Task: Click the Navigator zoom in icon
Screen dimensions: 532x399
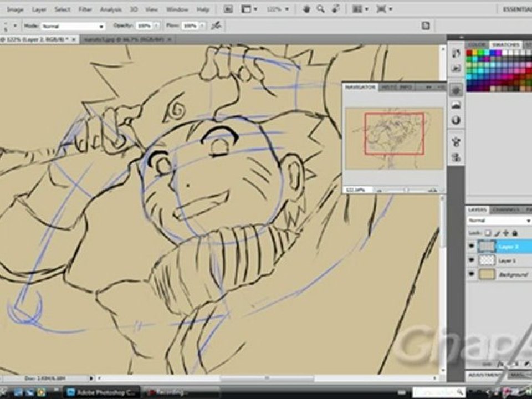Action: click(x=433, y=190)
